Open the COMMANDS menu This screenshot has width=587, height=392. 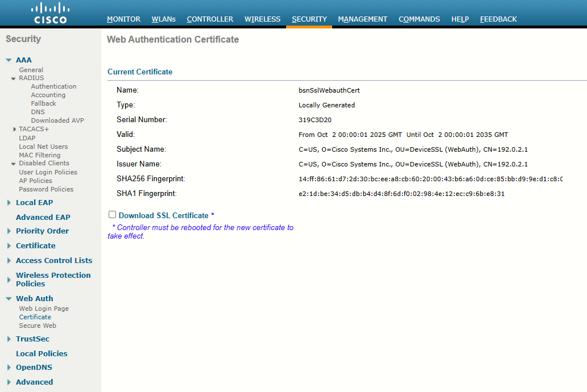[x=419, y=19]
